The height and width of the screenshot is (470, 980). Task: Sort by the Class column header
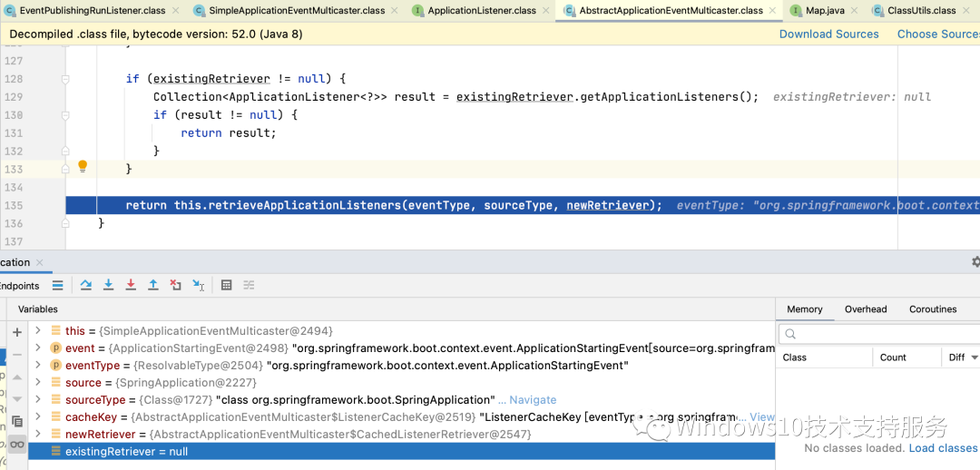[824, 357]
